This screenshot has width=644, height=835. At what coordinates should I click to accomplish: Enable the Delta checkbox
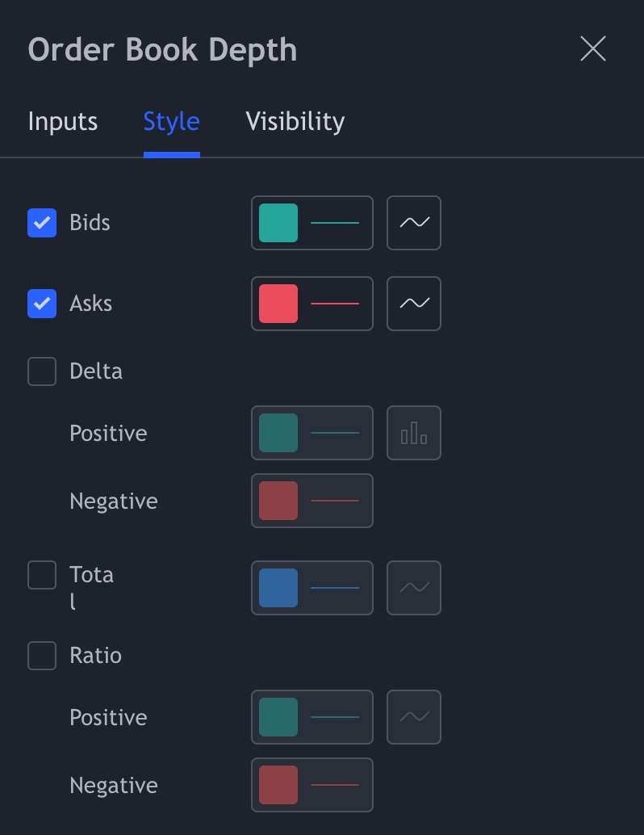pos(42,371)
